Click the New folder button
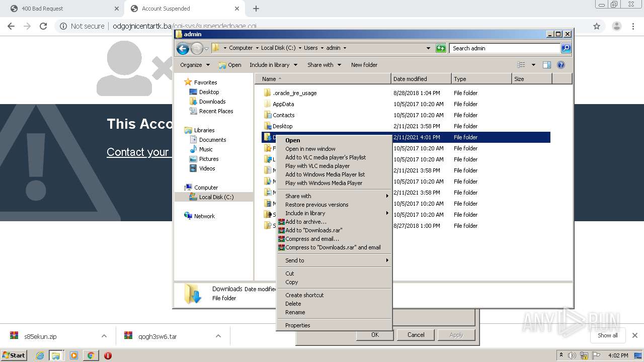The width and height of the screenshot is (644, 362). click(364, 65)
